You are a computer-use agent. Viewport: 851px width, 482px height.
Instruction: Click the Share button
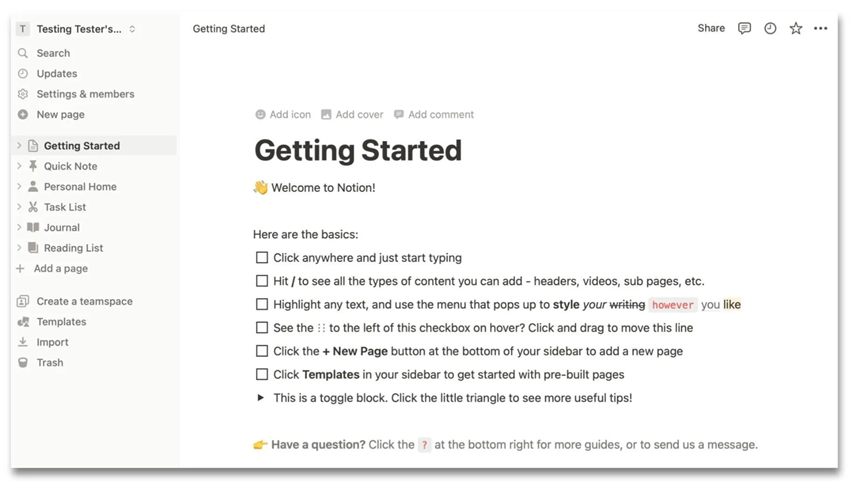coord(711,28)
